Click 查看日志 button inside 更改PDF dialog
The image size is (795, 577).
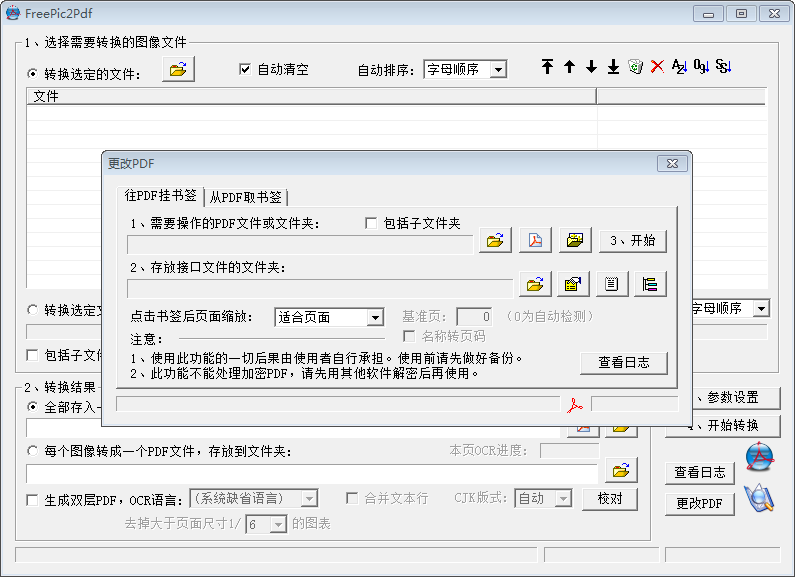tap(623, 362)
